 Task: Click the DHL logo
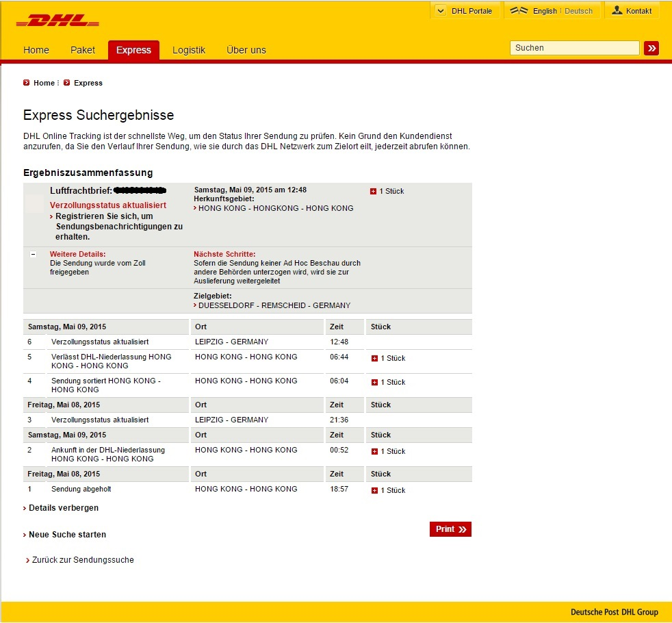pos(57,21)
